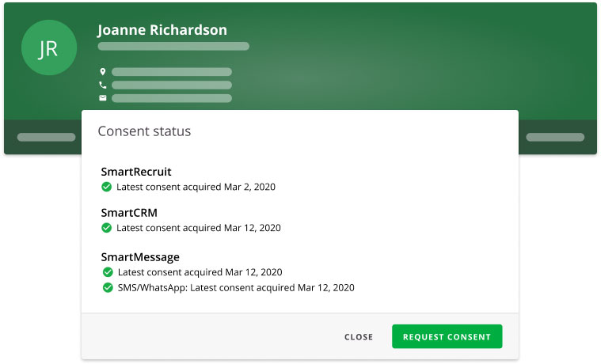Click the location pin icon
This screenshot has width=601, height=364.
click(102, 72)
